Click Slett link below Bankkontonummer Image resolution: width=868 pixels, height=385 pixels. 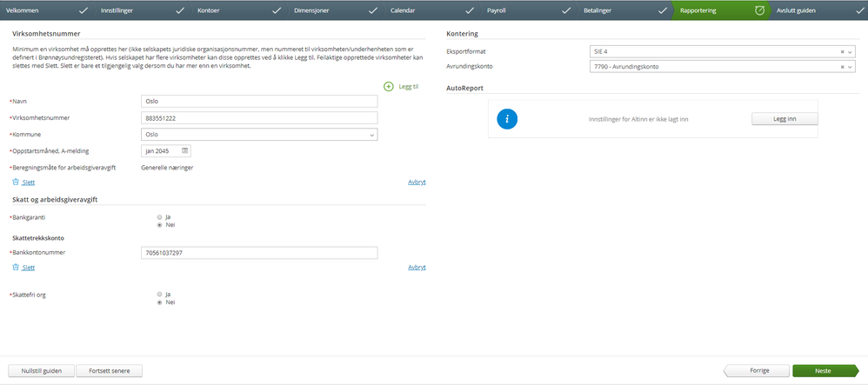(28, 267)
